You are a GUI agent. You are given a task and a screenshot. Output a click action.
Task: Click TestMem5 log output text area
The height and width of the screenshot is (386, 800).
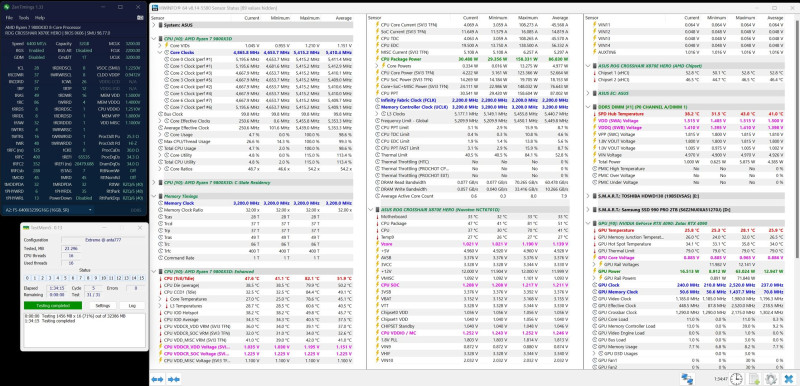tap(85, 329)
